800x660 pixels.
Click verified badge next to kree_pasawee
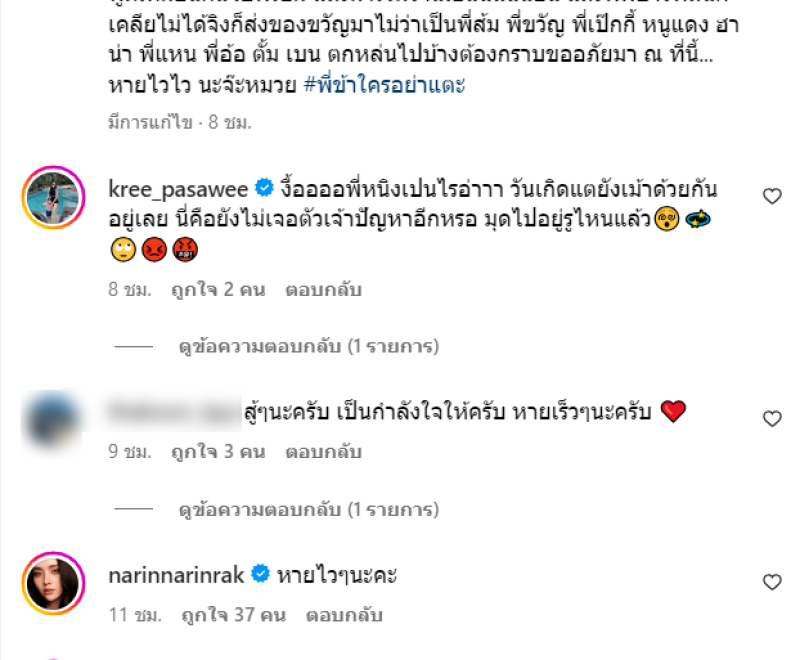coord(264,188)
